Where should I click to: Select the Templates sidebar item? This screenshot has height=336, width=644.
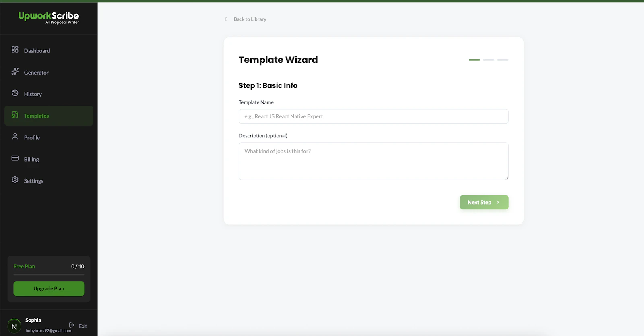pos(49,116)
